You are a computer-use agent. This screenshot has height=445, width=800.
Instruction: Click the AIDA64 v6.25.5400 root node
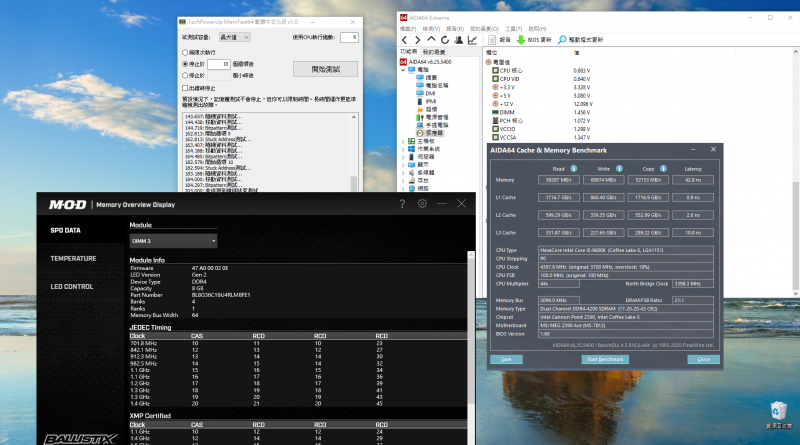[426, 62]
